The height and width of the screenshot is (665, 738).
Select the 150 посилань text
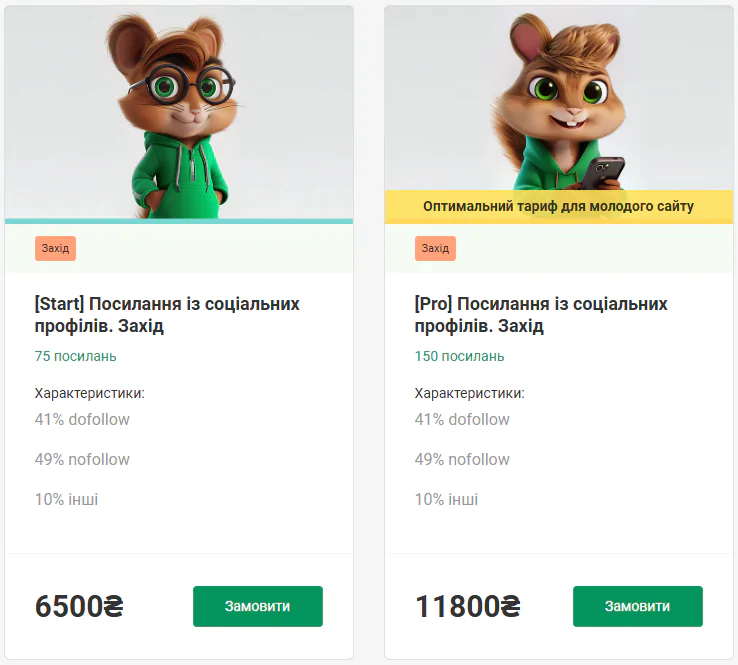459,356
